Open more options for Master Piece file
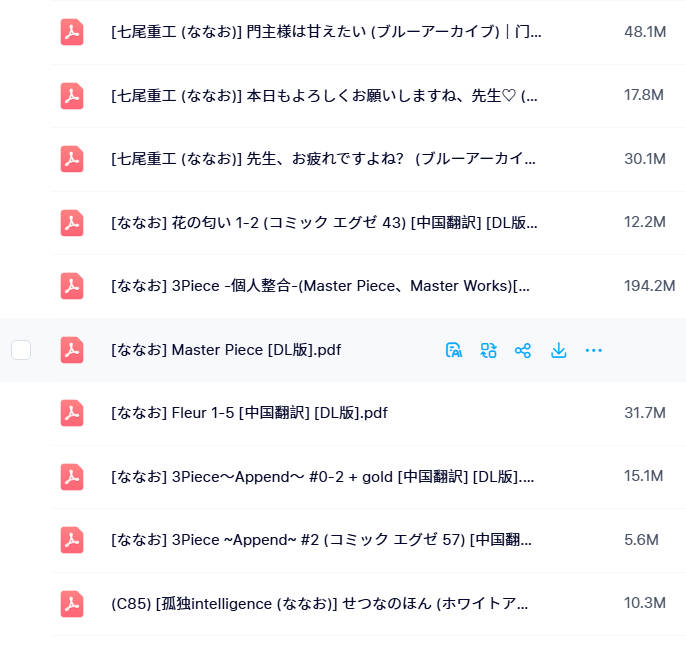The image size is (686, 645). 593,350
